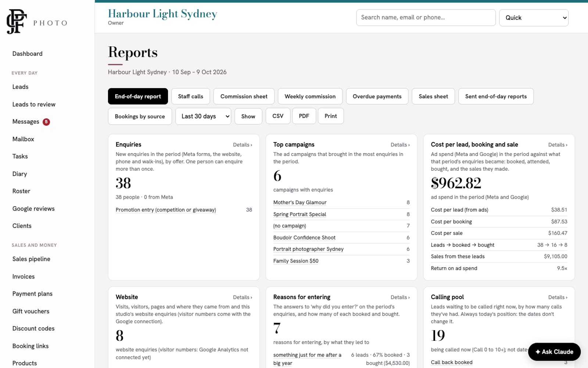Expand the Last 30 days period selector
This screenshot has width=588, height=368.
click(x=203, y=116)
